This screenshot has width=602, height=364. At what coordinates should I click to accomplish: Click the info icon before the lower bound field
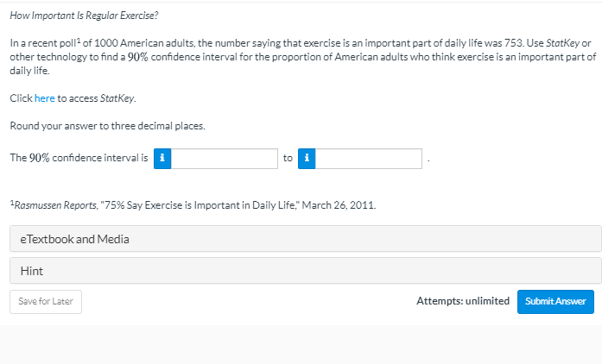point(162,159)
